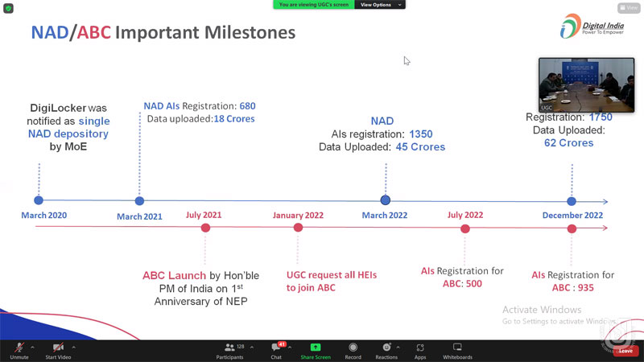Click 'UGC request all HEIs to join ABC'
This screenshot has height=362, width=644.
[332, 281]
